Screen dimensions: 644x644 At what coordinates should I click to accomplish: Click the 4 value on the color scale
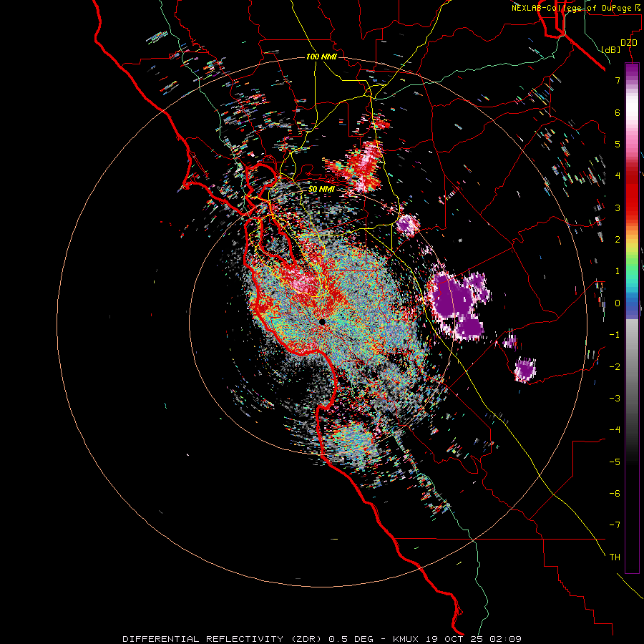point(618,176)
